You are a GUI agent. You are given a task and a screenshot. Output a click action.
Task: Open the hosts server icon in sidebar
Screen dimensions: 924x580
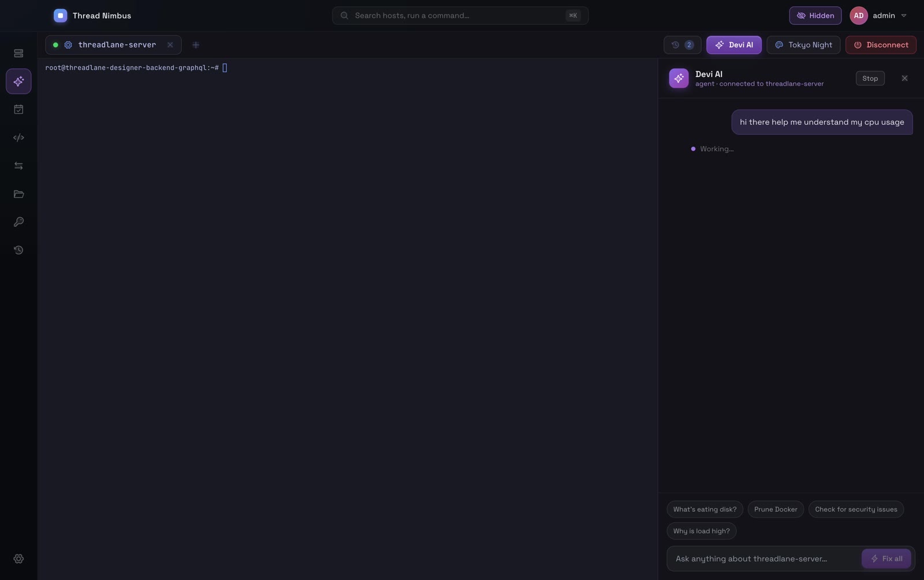[x=18, y=53]
